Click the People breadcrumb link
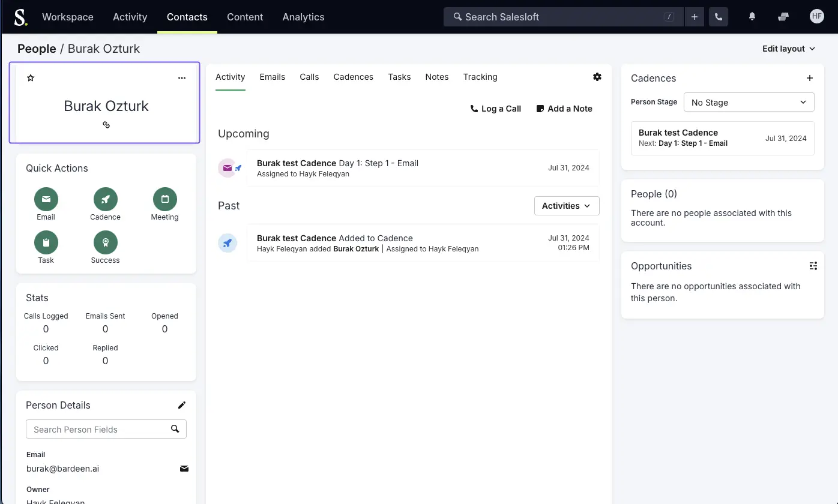The width and height of the screenshot is (838, 504). tap(37, 49)
